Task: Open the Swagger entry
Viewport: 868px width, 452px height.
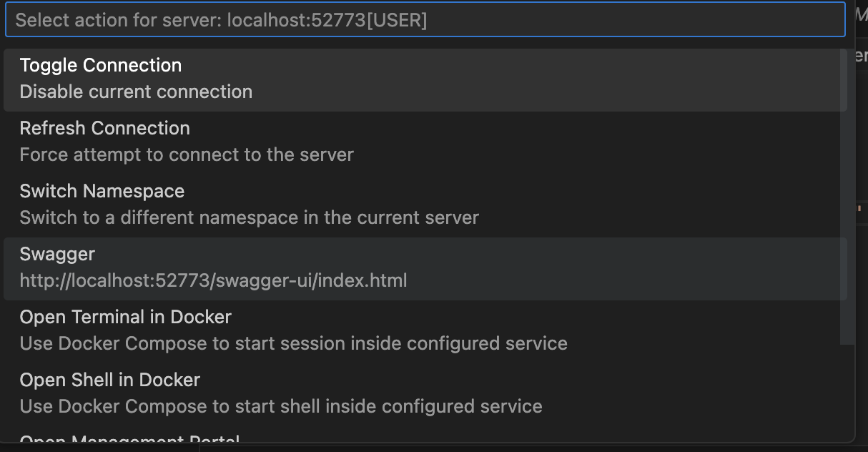Action: [425, 268]
